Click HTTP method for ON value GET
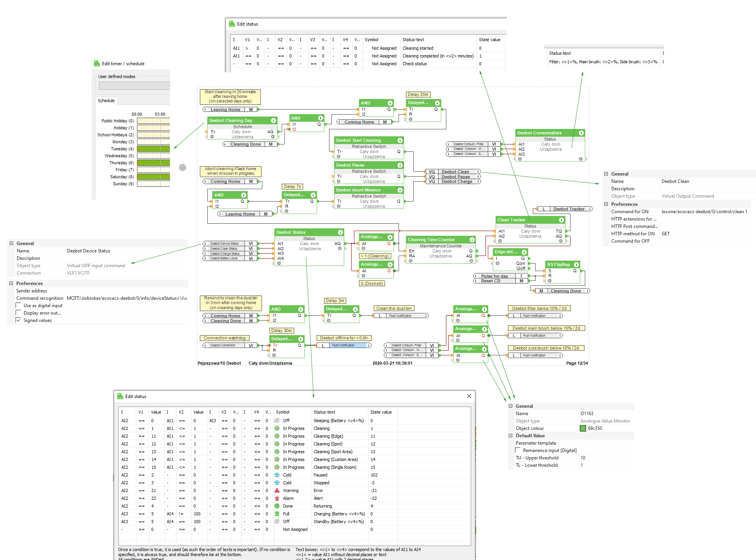Screen dimensions: 756x560 point(706,234)
